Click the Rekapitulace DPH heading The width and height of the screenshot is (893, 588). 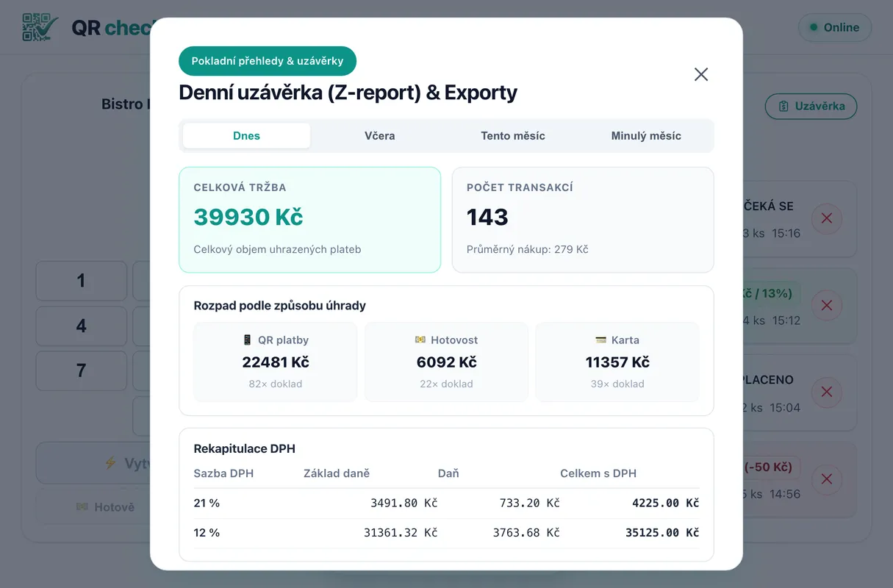pyautogui.click(x=245, y=449)
